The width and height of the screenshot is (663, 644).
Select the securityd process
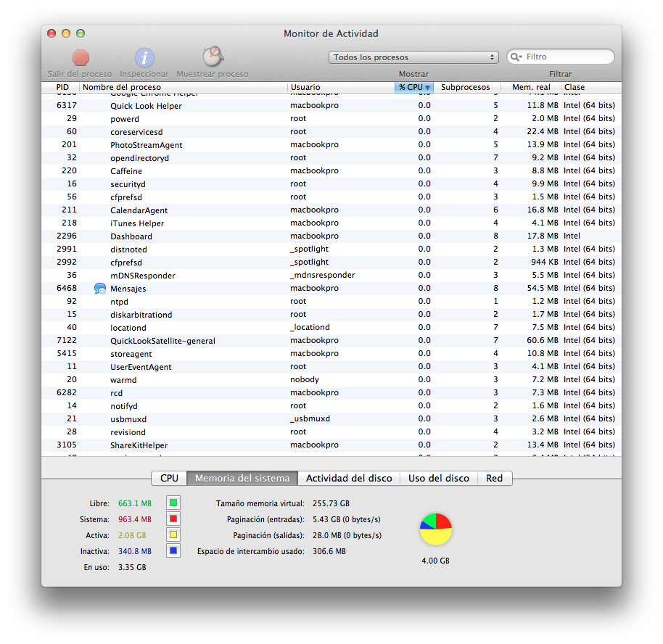tap(331, 184)
